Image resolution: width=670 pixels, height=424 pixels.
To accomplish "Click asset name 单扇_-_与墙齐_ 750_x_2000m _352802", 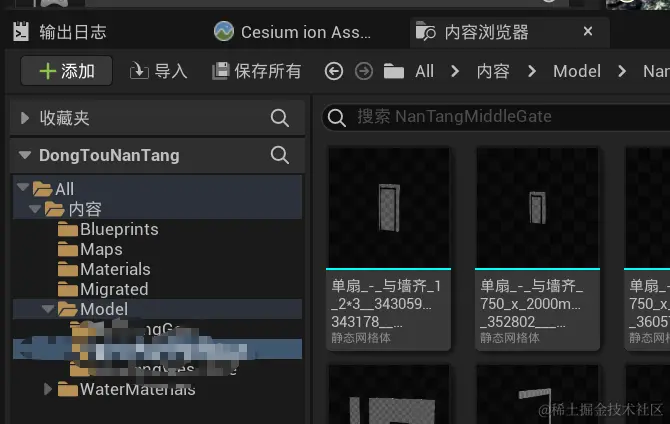I will click(x=532, y=303).
